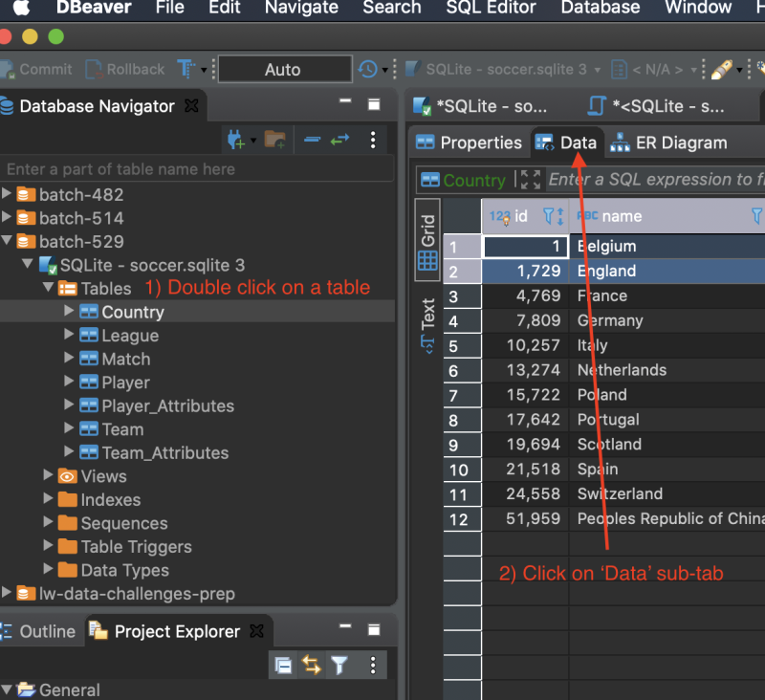Viewport: 765px width, 700px height.
Task: Select the lw-data-challenges-prep folder
Action: pos(137,593)
